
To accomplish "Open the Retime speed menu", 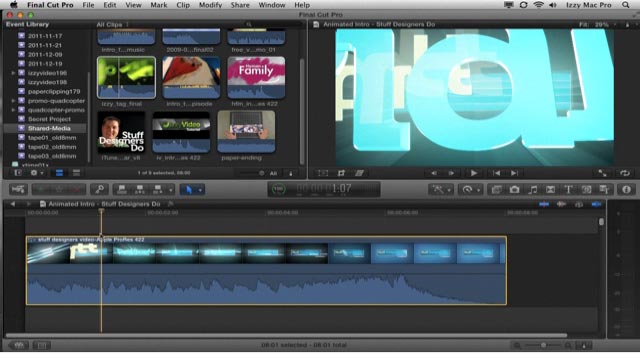I will pyautogui.click(x=470, y=189).
